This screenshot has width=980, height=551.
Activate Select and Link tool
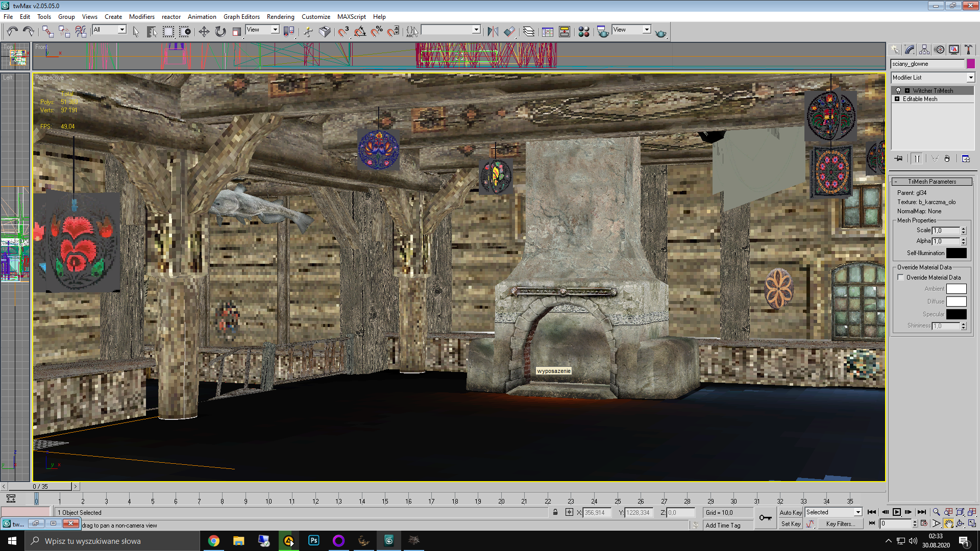(47, 32)
